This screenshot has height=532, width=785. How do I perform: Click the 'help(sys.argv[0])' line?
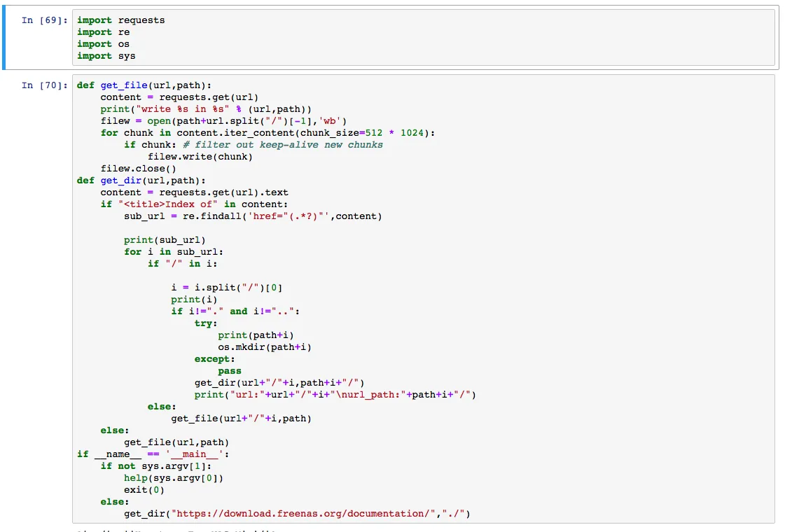[173, 478]
